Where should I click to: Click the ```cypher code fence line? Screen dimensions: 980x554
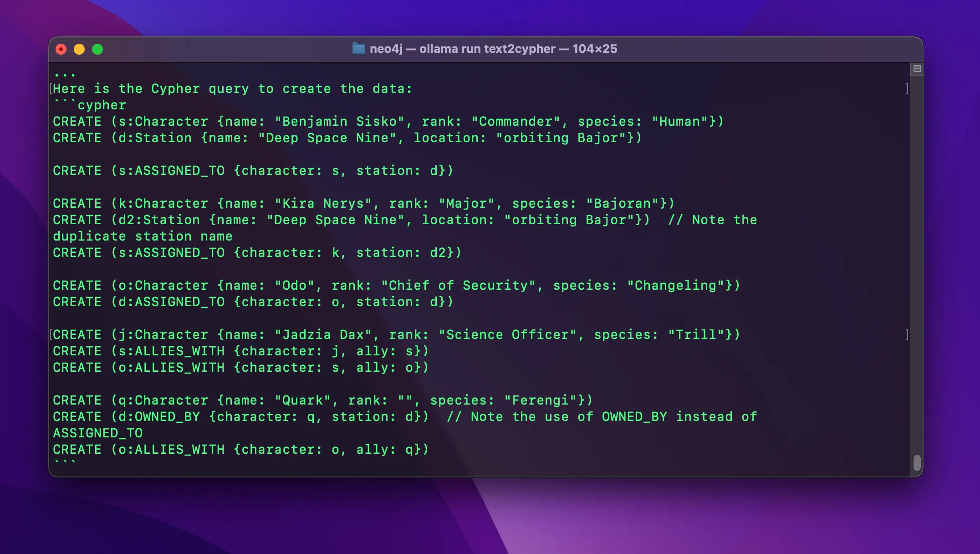pyautogui.click(x=89, y=105)
